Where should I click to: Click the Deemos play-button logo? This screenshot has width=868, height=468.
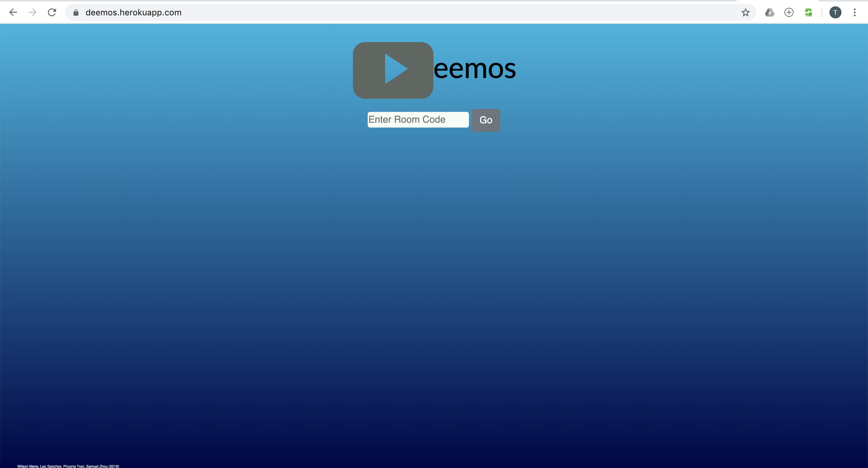click(x=393, y=70)
